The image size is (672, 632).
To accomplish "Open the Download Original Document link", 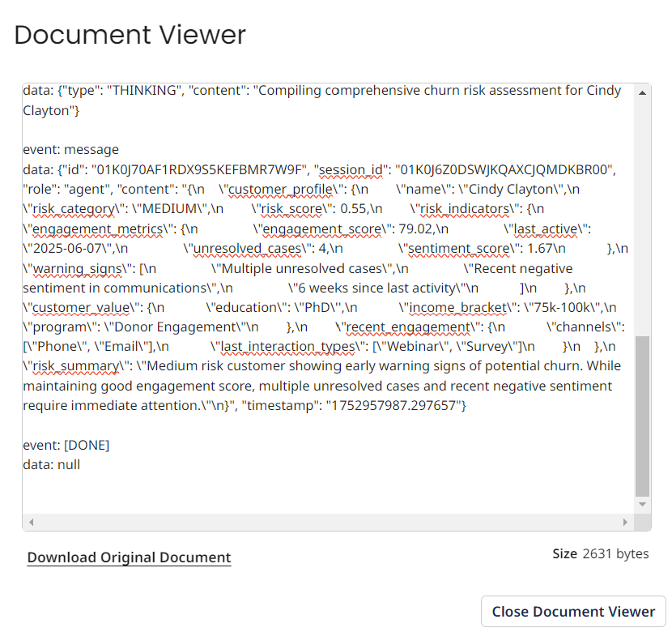I will point(129,557).
